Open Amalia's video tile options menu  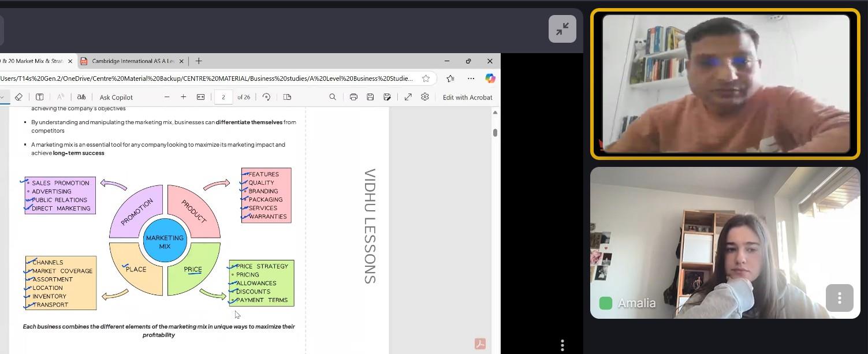tap(839, 298)
